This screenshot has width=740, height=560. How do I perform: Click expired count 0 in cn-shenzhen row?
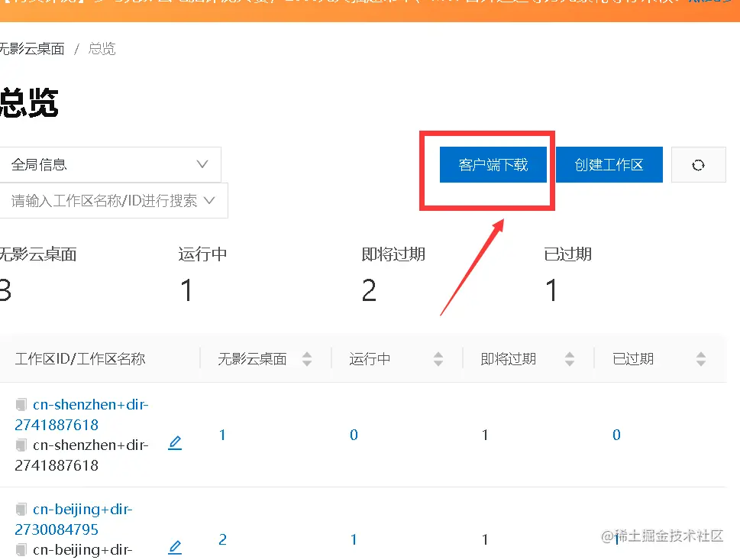pos(616,435)
